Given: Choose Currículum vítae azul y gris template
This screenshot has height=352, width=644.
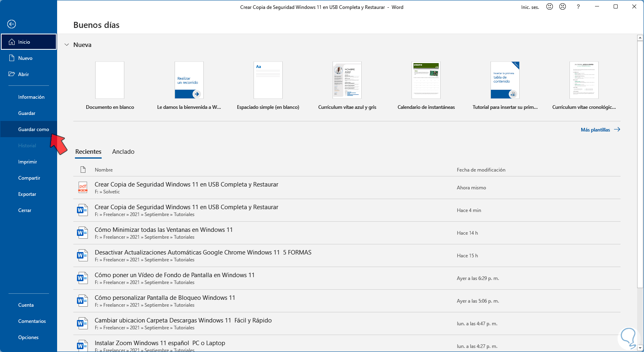Looking at the screenshot, I should tap(347, 86).
